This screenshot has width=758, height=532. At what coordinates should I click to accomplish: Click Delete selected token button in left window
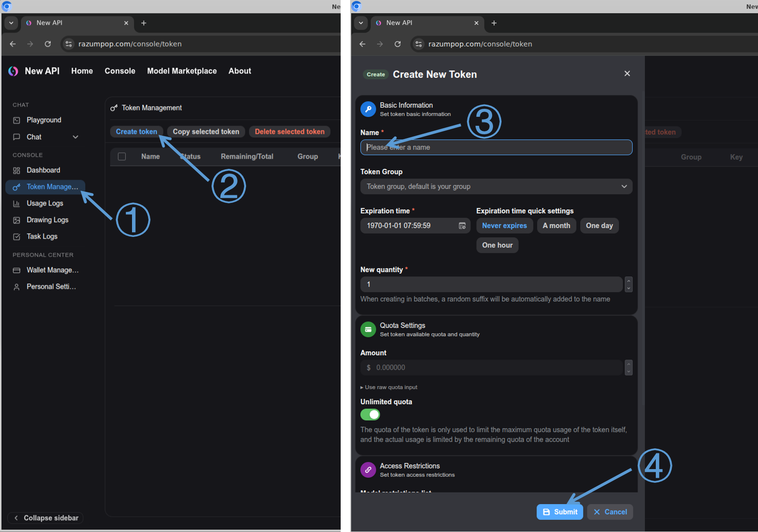tap(290, 132)
